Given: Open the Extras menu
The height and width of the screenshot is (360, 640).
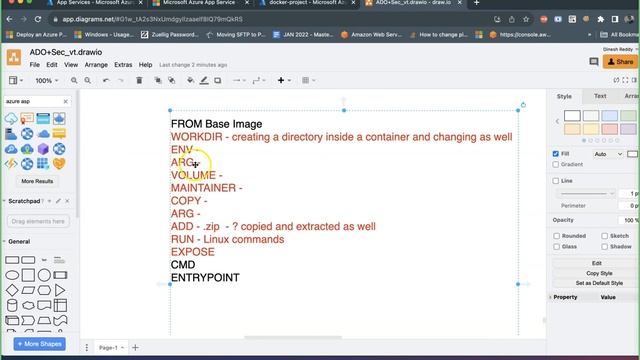Looking at the screenshot, I should click(123, 65).
